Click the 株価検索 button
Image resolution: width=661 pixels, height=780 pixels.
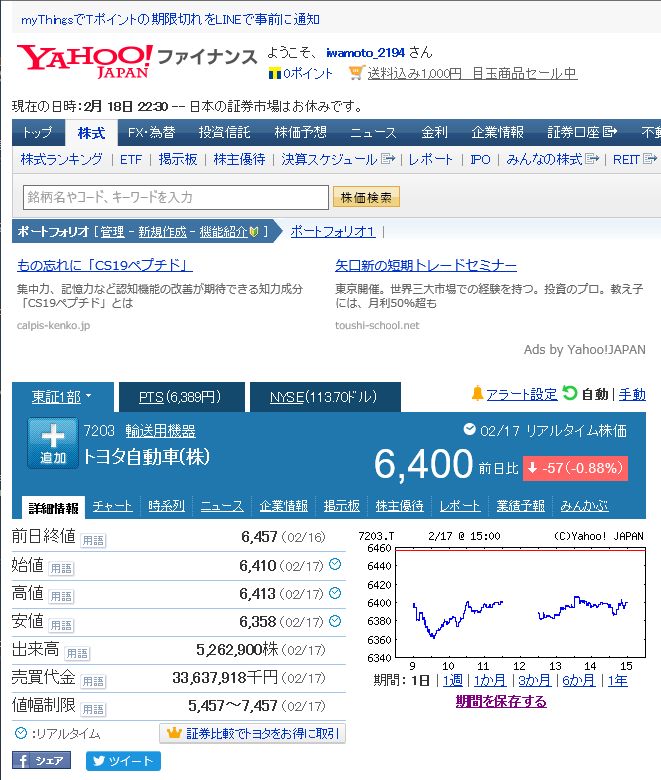pyautogui.click(x=366, y=197)
